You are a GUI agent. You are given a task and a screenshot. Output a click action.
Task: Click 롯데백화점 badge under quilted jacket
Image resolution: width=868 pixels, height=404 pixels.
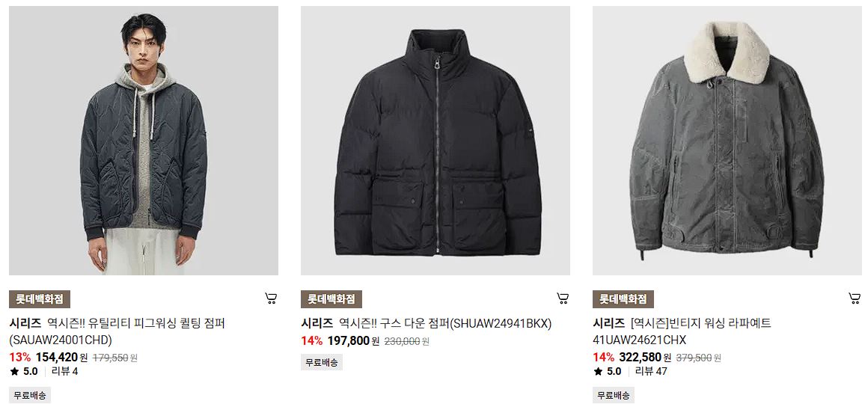click(40, 299)
